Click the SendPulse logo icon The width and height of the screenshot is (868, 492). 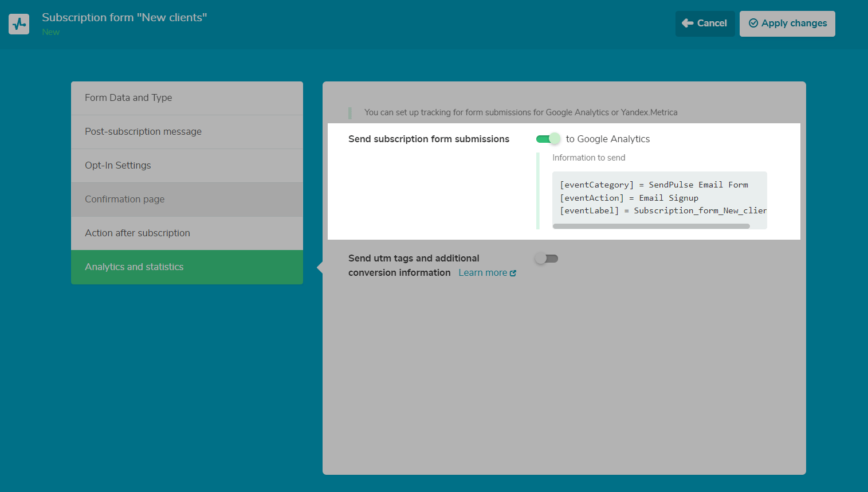(x=19, y=24)
